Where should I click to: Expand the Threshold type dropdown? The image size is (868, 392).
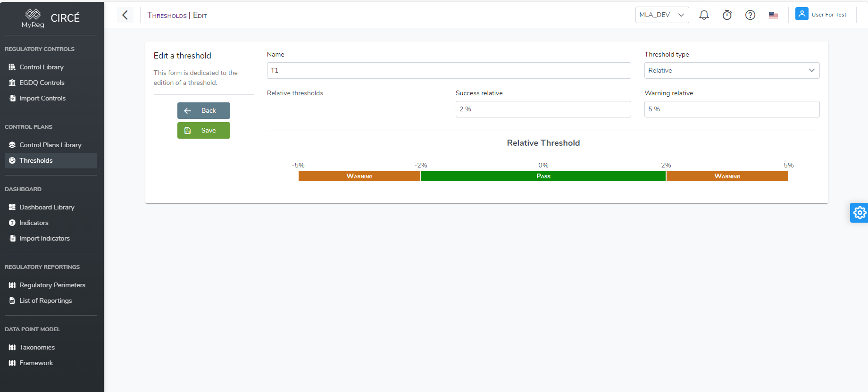(x=731, y=71)
